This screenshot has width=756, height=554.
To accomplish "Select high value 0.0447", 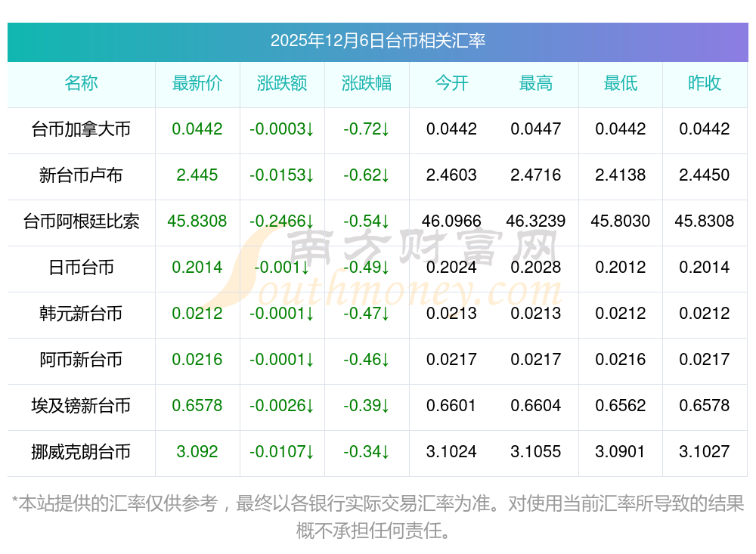I will [536, 129].
